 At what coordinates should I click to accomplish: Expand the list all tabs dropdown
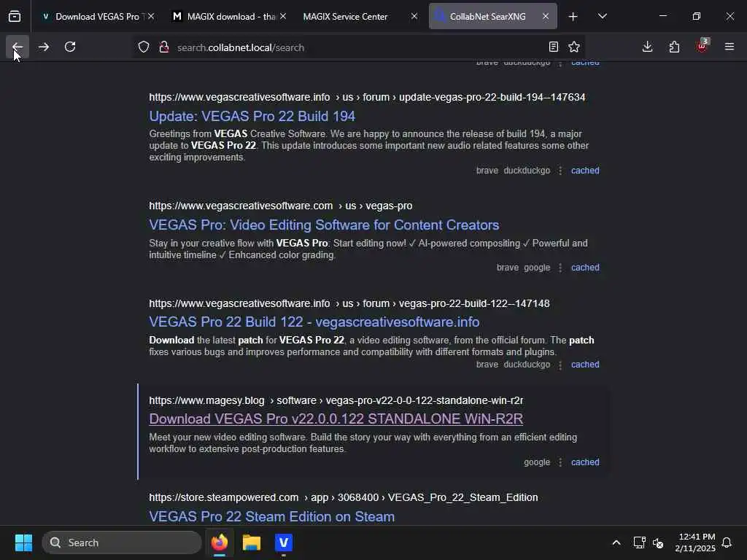(x=602, y=16)
